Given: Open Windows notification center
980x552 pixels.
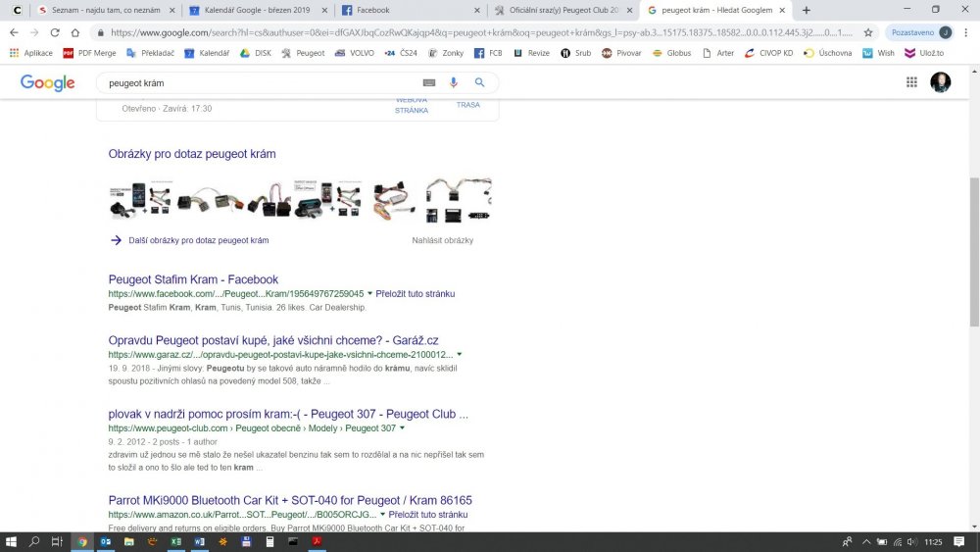Looking at the screenshot, I should point(958,541).
